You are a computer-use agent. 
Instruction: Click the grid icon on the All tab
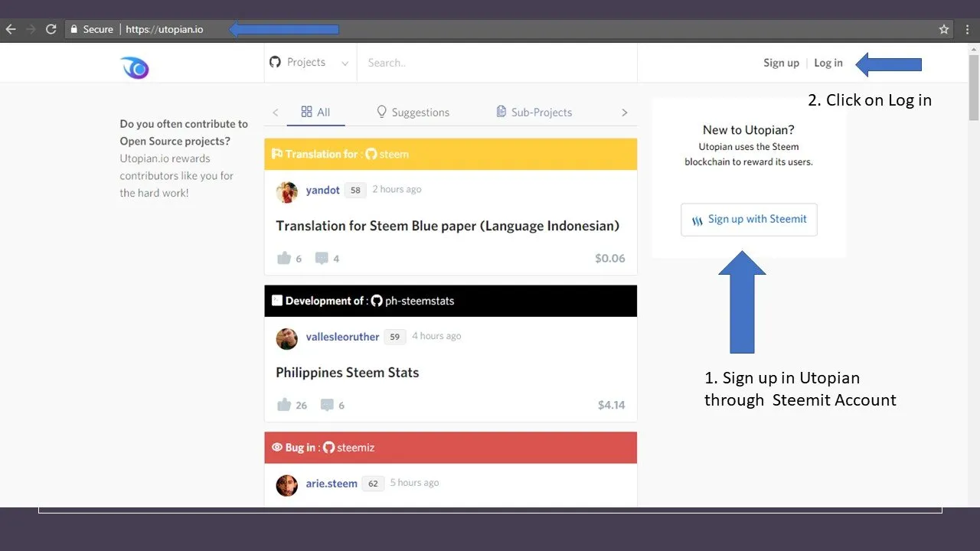click(306, 112)
